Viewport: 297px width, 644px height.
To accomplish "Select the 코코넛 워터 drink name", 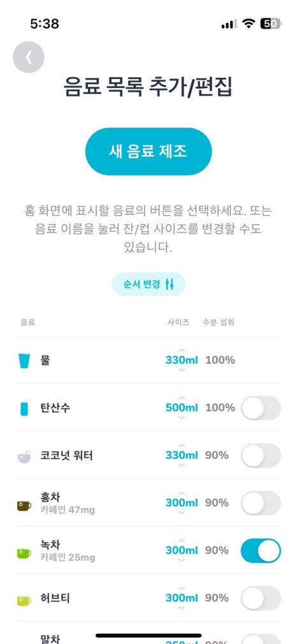I will tap(66, 456).
